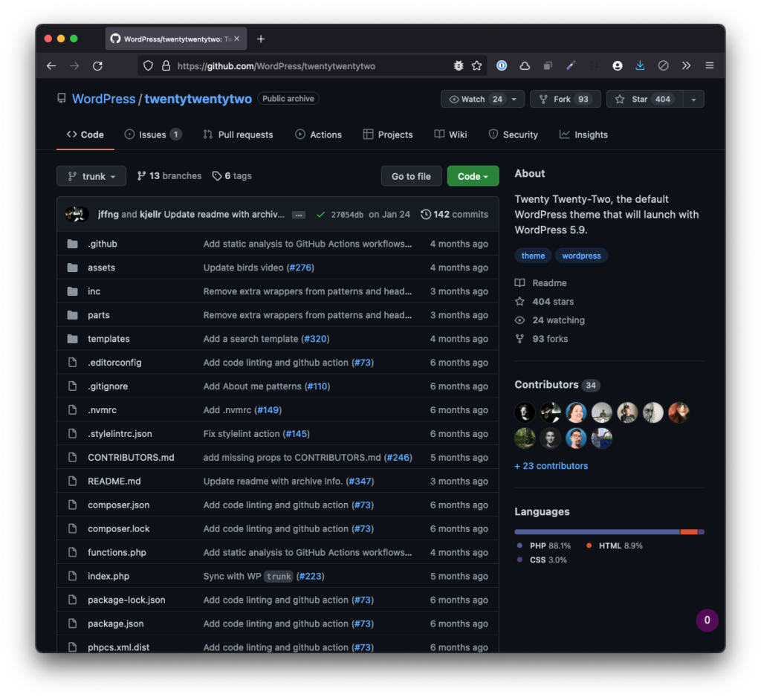The width and height of the screenshot is (761, 700).
Task: Open the templates folder
Action: [x=109, y=339]
